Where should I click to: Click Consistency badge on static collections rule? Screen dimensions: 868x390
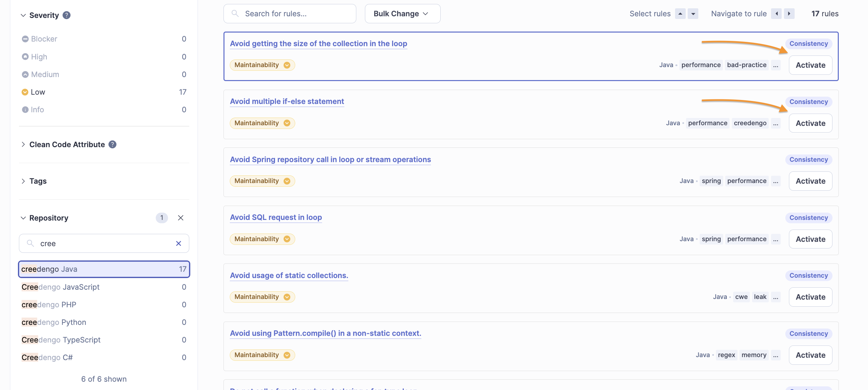point(808,276)
